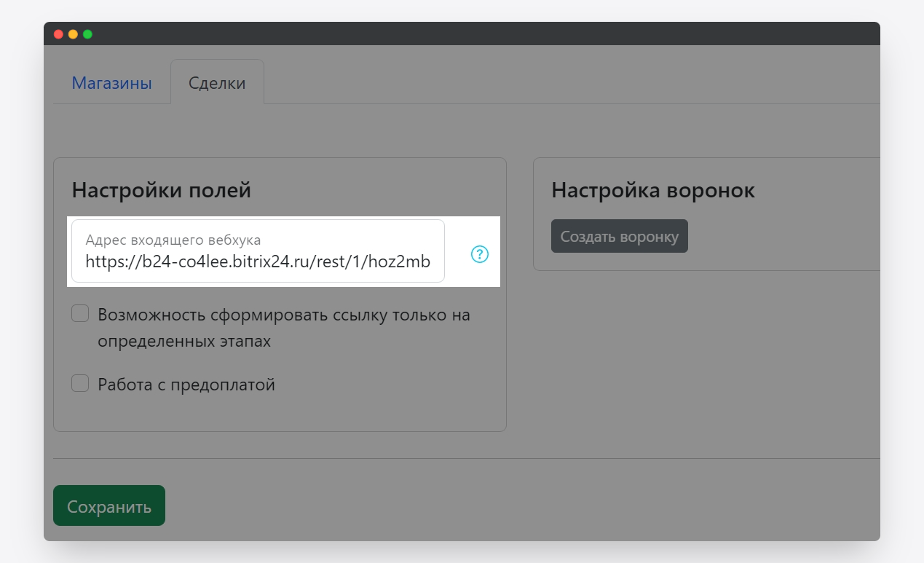Image resolution: width=924 pixels, height=563 pixels.
Task: Click the "Работа с предоплатой" label text
Action: pyautogui.click(x=186, y=385)
